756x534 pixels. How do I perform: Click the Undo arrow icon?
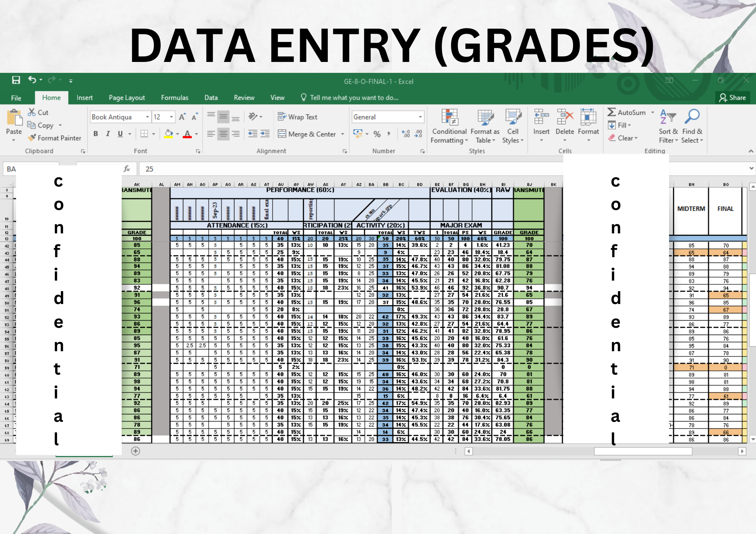click(32, 80)
